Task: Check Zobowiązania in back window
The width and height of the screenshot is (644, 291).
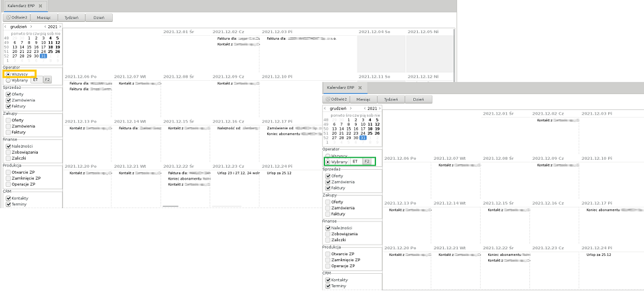Action: tap(8, 152)
